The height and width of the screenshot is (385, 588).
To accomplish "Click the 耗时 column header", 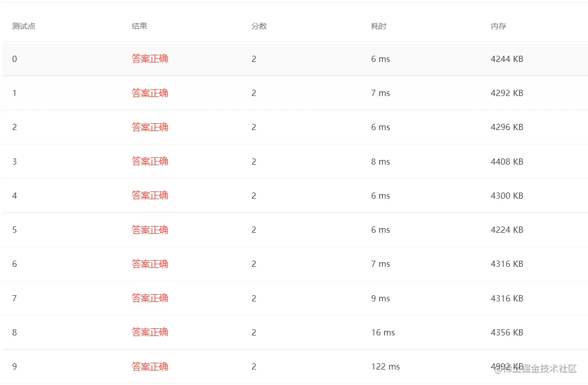I will pyautogui.click(x=379, y=26).
